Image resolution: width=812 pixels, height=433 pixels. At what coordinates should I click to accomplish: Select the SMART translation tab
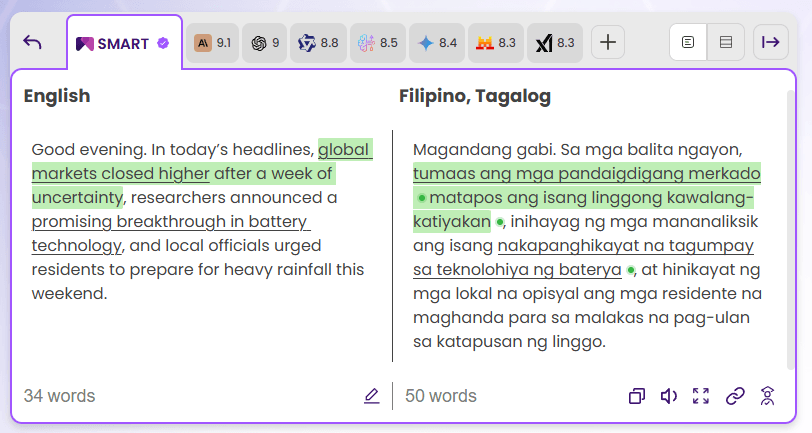124,44
